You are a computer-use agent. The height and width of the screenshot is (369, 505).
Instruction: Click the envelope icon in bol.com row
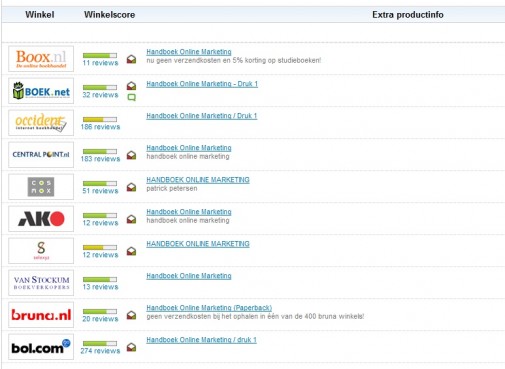coord(131,347)
